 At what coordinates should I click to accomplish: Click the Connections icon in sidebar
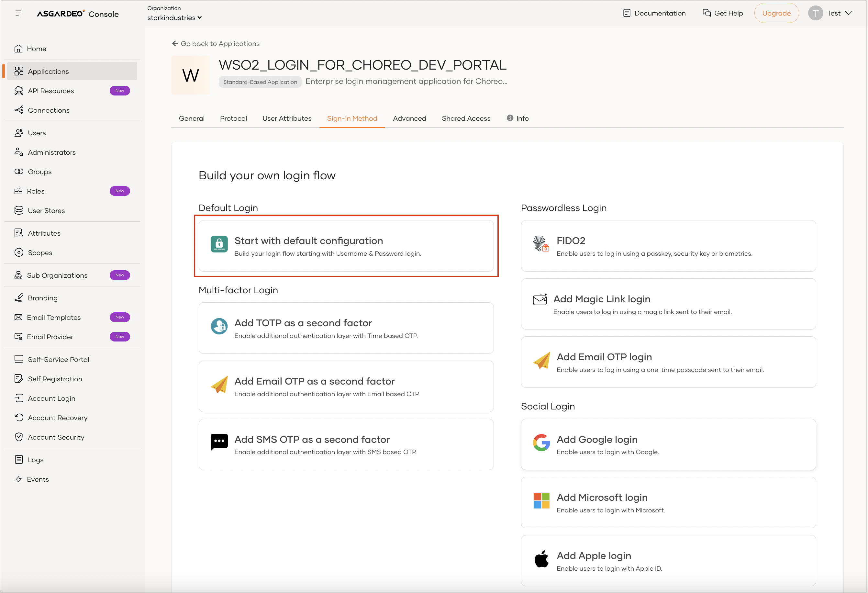[x=19, y=110]
